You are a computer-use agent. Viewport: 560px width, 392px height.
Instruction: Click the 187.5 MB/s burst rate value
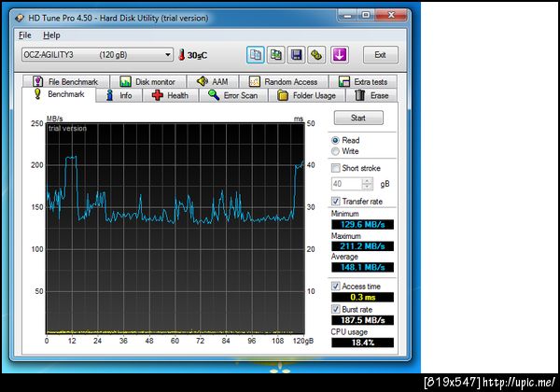tap(362, 320)
